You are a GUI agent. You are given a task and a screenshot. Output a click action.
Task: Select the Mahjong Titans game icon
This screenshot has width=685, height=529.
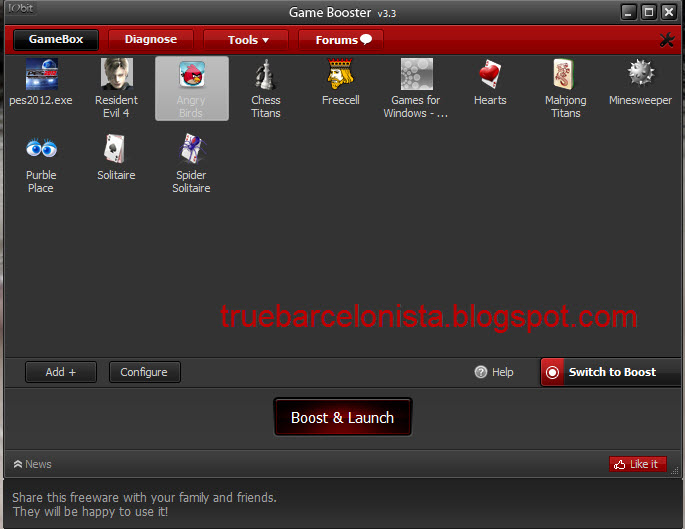(x=564, y=74)
